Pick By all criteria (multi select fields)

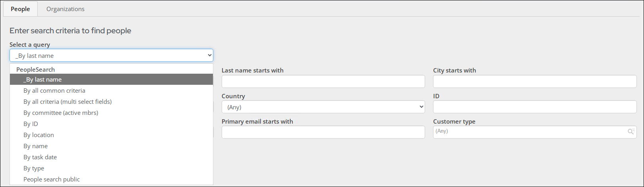(x=67, y=102)
